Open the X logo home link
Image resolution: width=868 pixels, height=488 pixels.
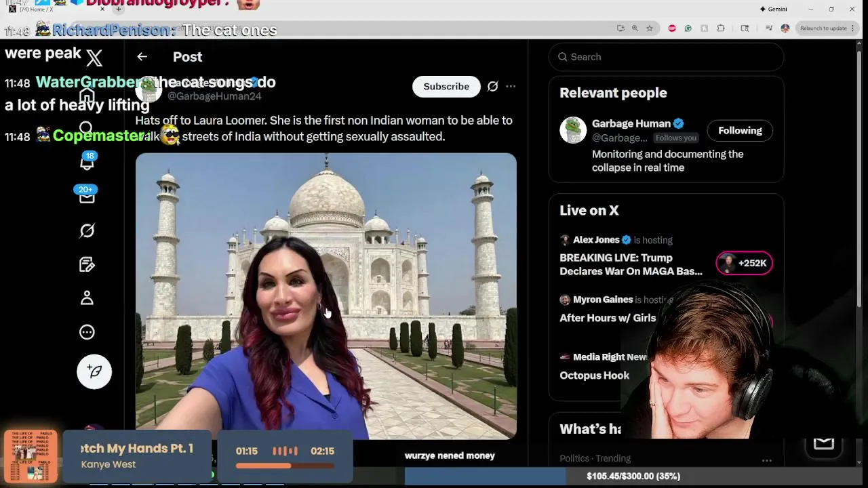tap(94, 58)
